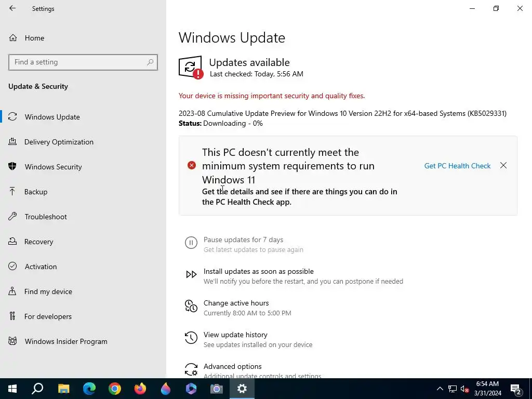Click the red error icon in Windows 11 banner

tap(192, 165)
